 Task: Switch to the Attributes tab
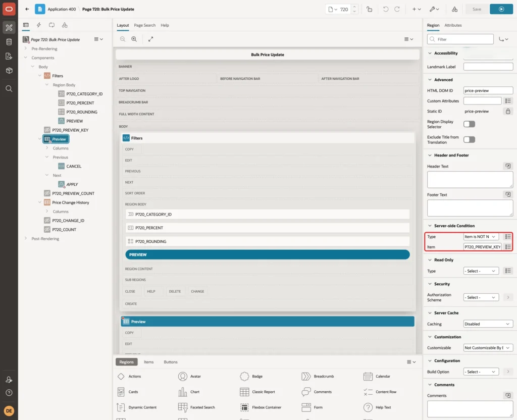[453, 25]
